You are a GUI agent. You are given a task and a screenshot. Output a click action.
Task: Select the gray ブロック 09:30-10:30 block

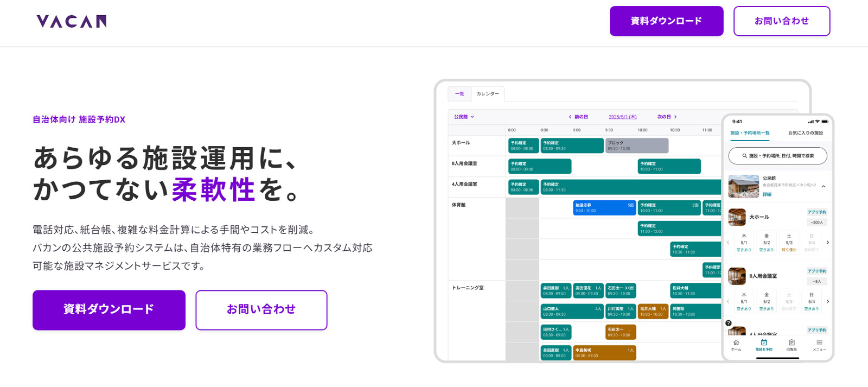coord(637,145)
